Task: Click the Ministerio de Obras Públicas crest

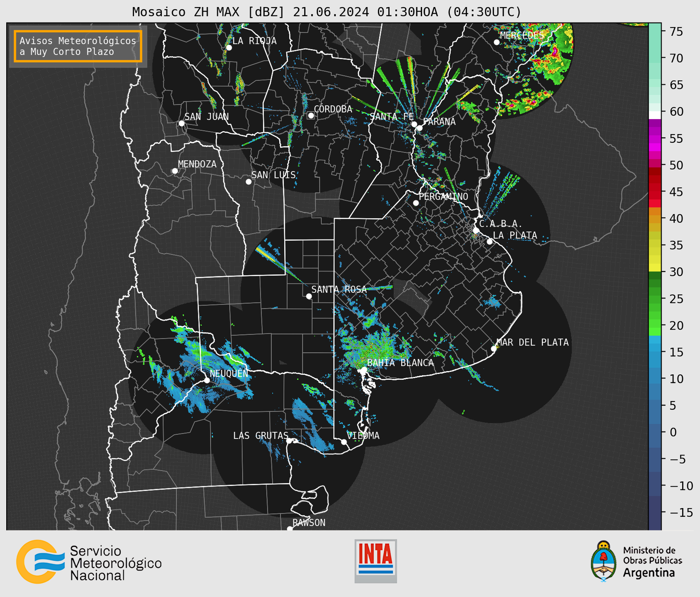Action: pyautogui.click(x=604, y=561)
